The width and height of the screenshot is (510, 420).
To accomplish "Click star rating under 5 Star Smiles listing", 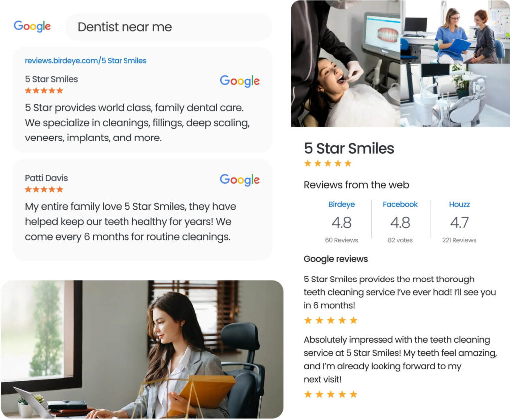I will click(x=44, y=91).
